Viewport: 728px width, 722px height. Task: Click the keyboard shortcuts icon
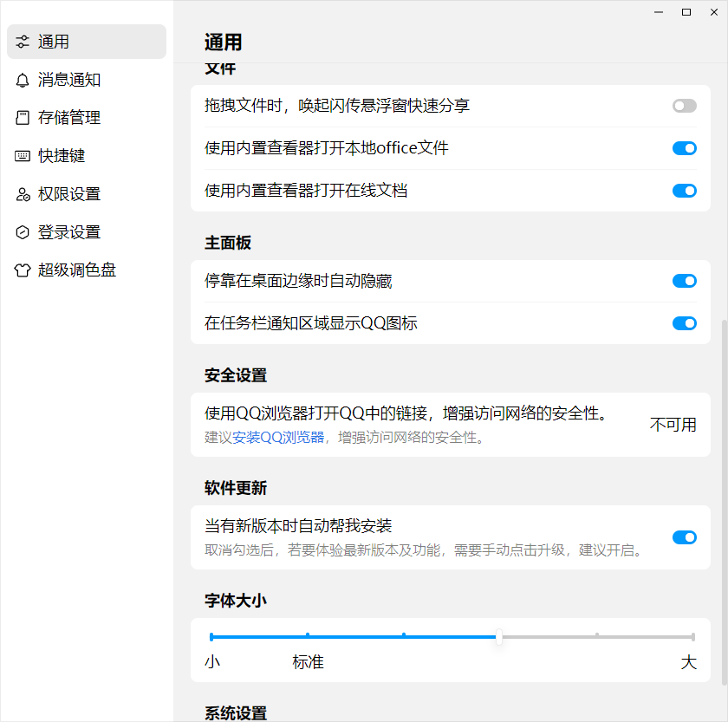coord(23,156)
